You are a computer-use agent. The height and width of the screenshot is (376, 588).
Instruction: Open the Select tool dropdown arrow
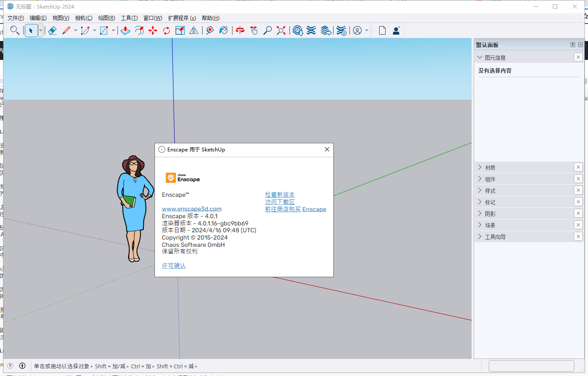coord(41,30)
